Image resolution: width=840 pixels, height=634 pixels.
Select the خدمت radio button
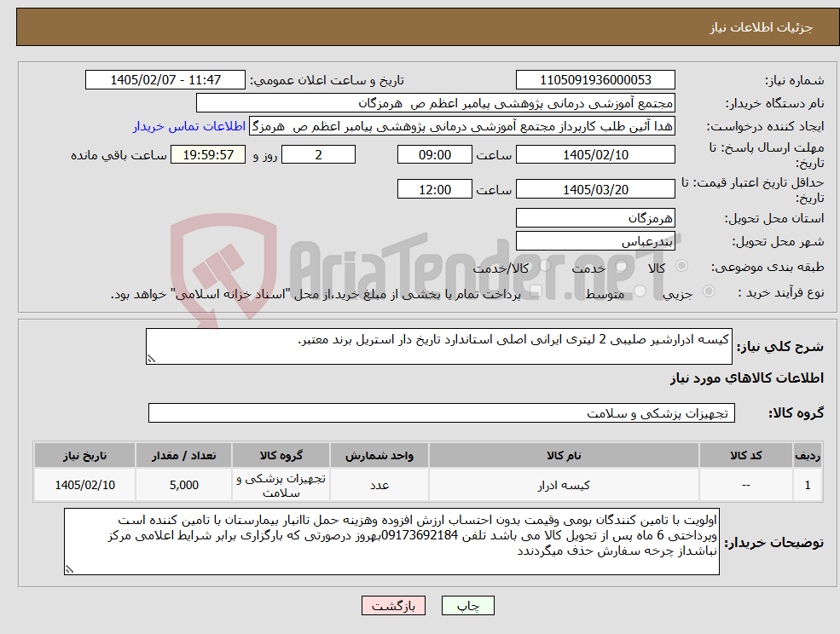coord(622,266)
